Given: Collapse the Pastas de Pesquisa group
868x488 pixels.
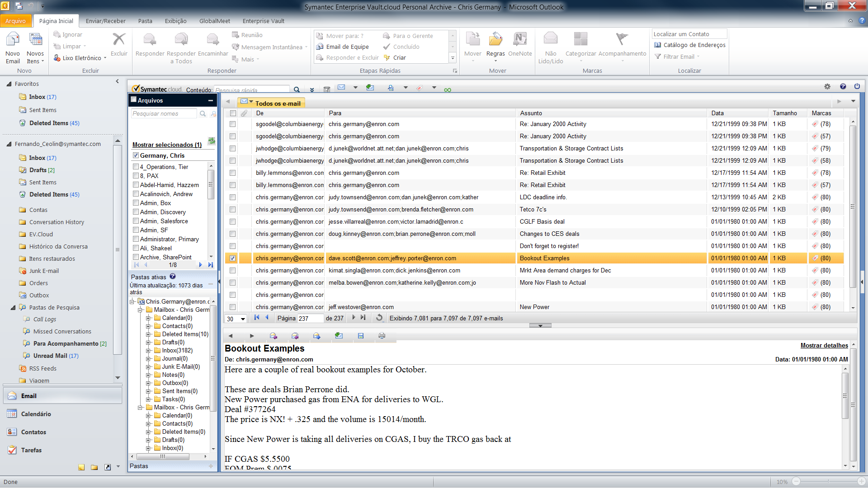Looking at the screenshot, I should click(x=13, y=308).
